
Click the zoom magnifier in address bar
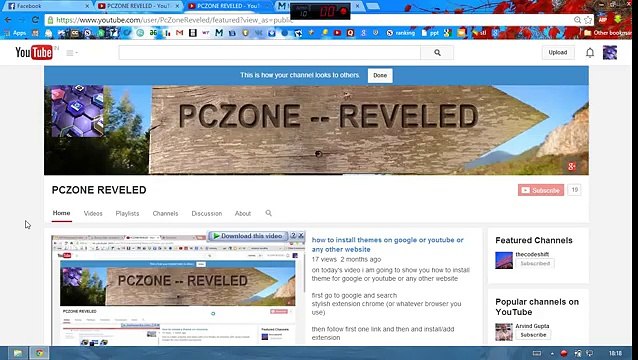pyautogui.click(x=577, y=20)
